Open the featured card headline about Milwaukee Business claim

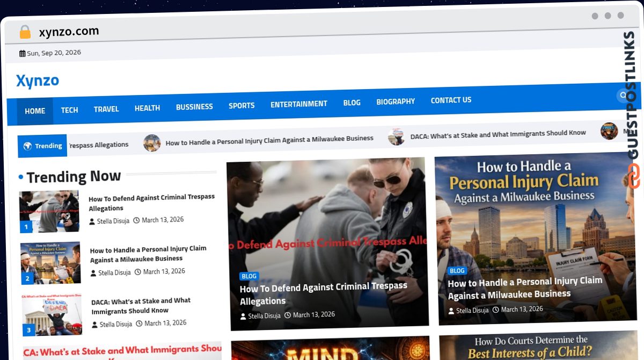tap(525, 288)
